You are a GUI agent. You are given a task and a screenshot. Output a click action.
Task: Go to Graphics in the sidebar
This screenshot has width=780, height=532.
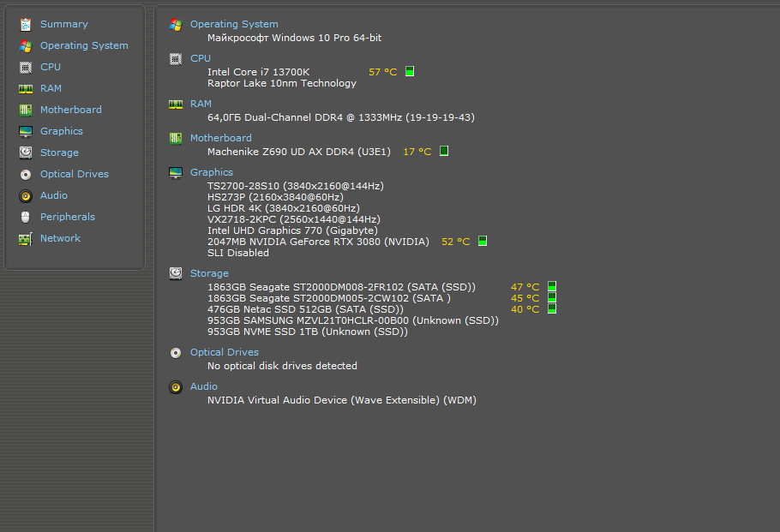pyautogui.click(x=62, y=131)
